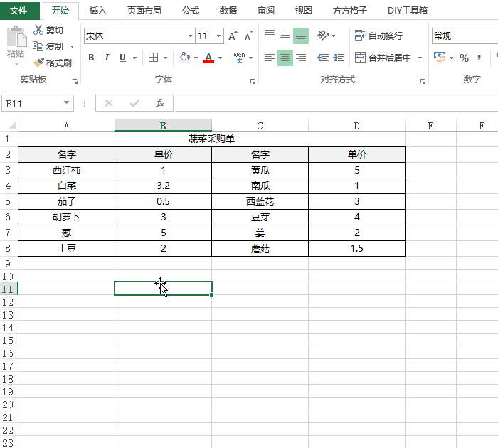Toggle italic formatting
498x448 pixels.
(x=107, y=58)
